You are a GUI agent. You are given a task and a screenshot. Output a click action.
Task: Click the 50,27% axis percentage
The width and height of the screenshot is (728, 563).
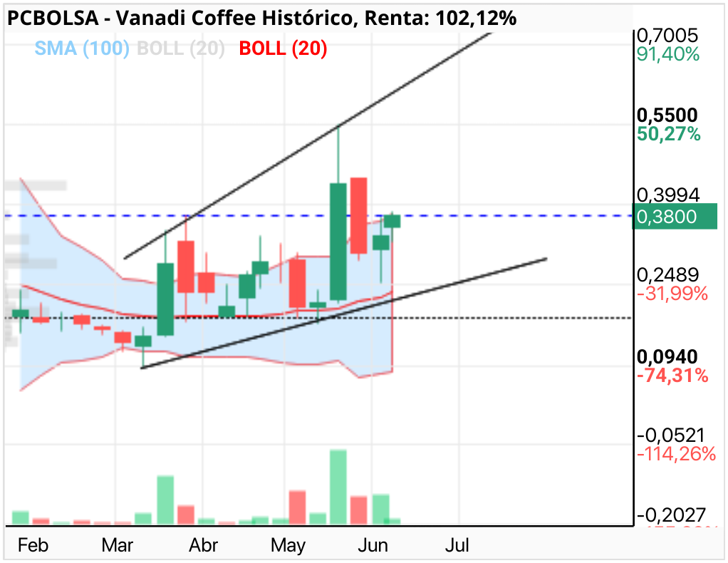coord(669,134)
